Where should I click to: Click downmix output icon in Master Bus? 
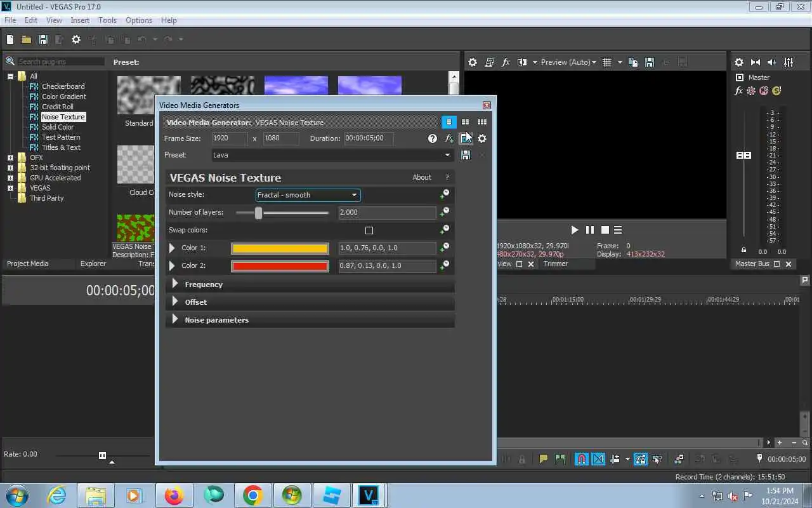(x=756, y=62)
